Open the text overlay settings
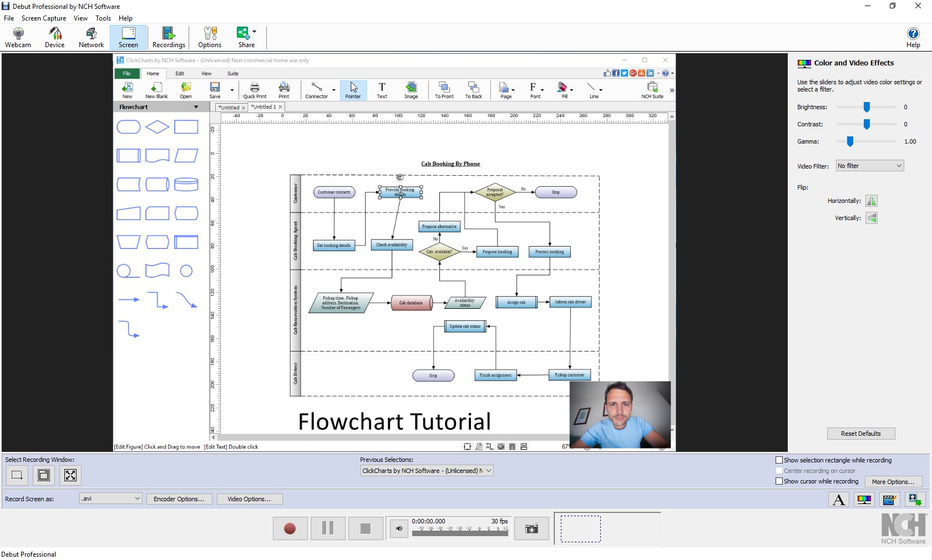This screenshot has width=932, height=560. [838, 500]
